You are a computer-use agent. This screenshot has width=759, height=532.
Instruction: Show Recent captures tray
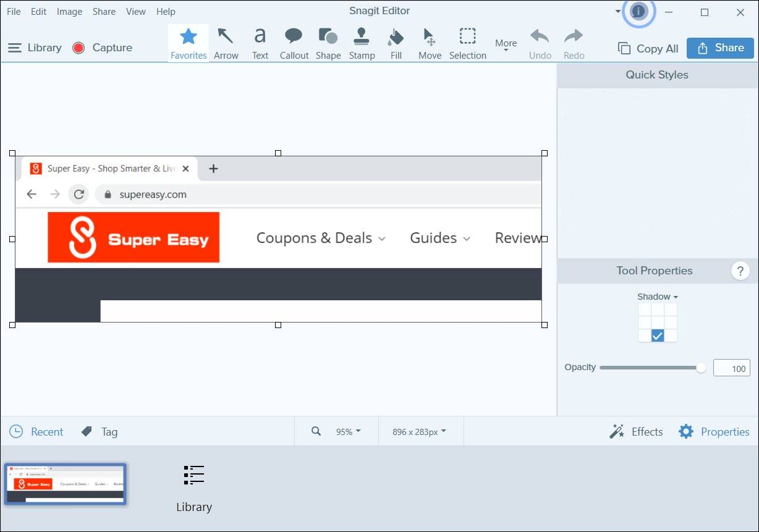pos(36,431)
